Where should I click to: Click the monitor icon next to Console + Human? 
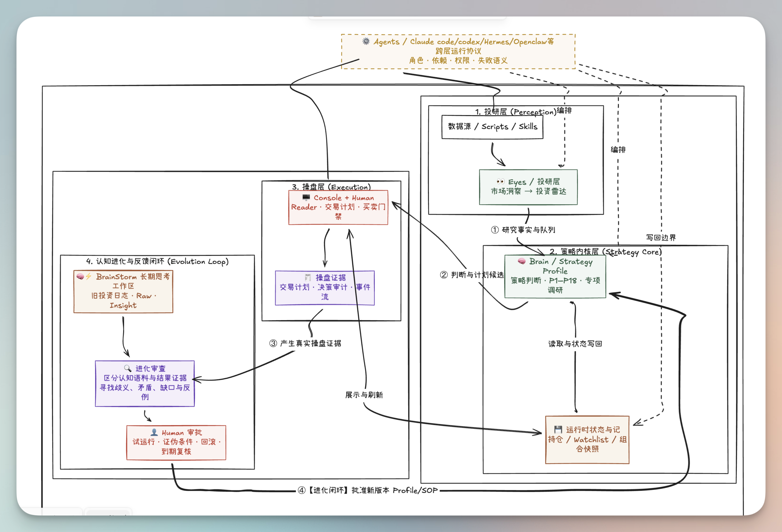[306, 198]
